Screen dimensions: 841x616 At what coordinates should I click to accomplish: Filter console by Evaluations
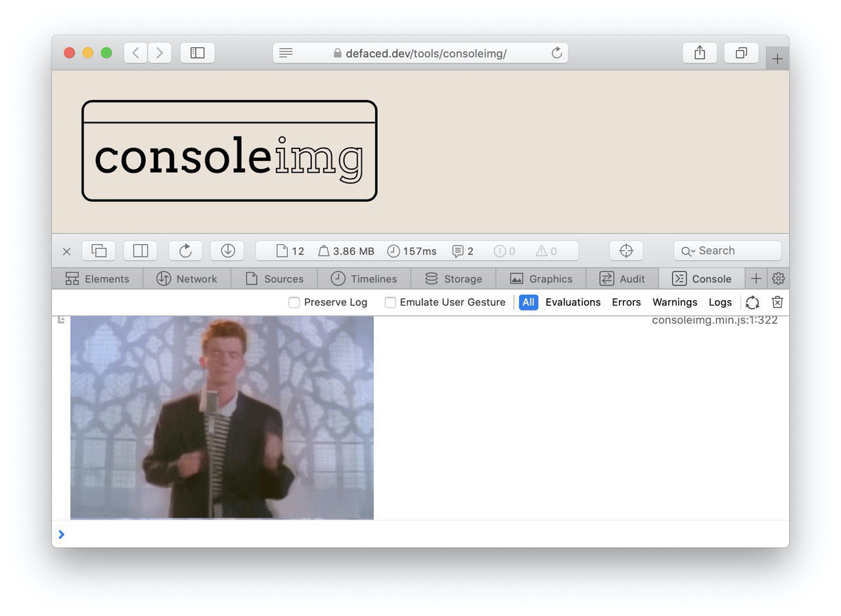(x=573, y=302)
